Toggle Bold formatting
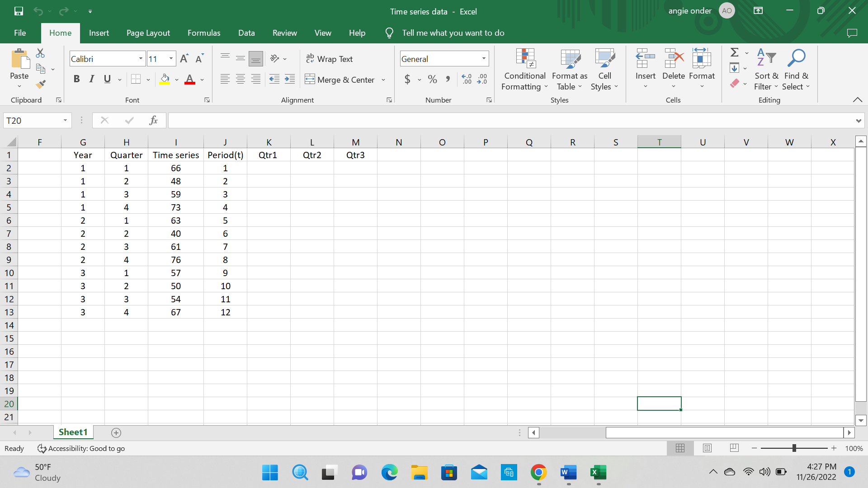The width and height of the screenshot is (868, 488). (76, 80)
